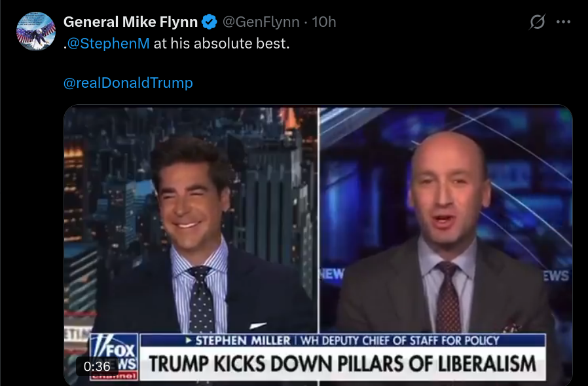Click the laughing host on the left
The image size is (588, 386).
click(x=195, y=241)
